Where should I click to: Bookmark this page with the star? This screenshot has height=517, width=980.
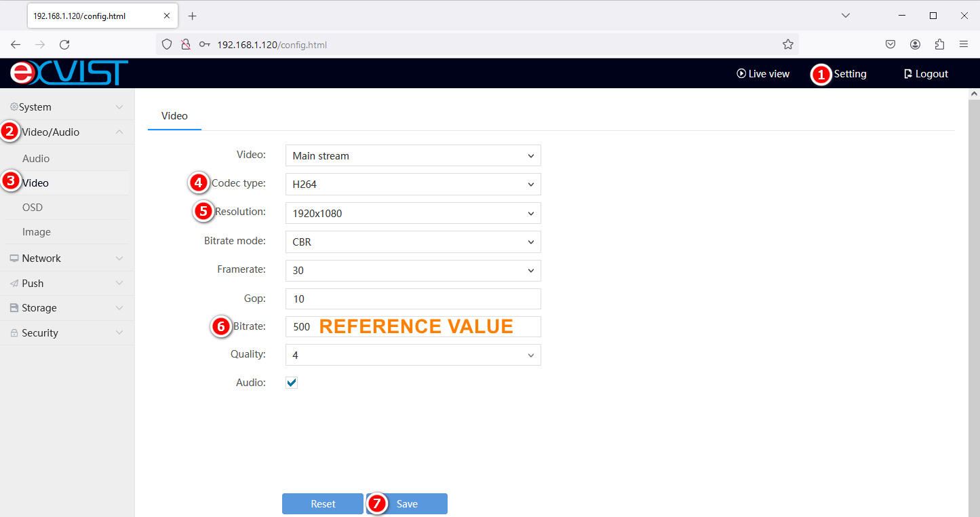pos(787,45)
